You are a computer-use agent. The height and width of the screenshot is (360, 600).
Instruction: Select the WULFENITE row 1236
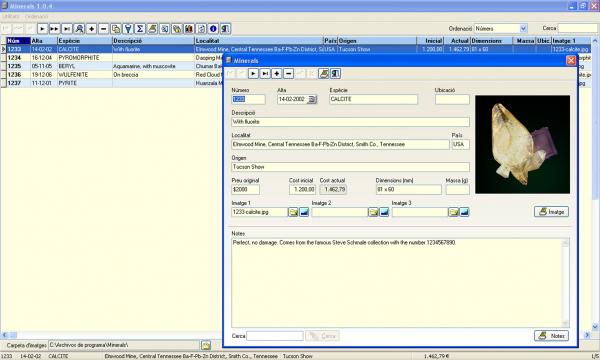point(111,75)
